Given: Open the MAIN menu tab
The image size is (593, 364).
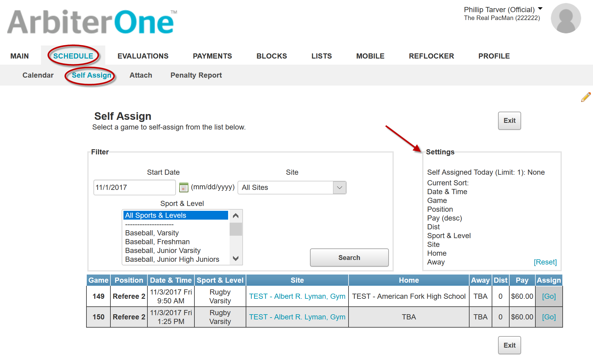Looking at the screenshot, I should click(x=19, y=56).
